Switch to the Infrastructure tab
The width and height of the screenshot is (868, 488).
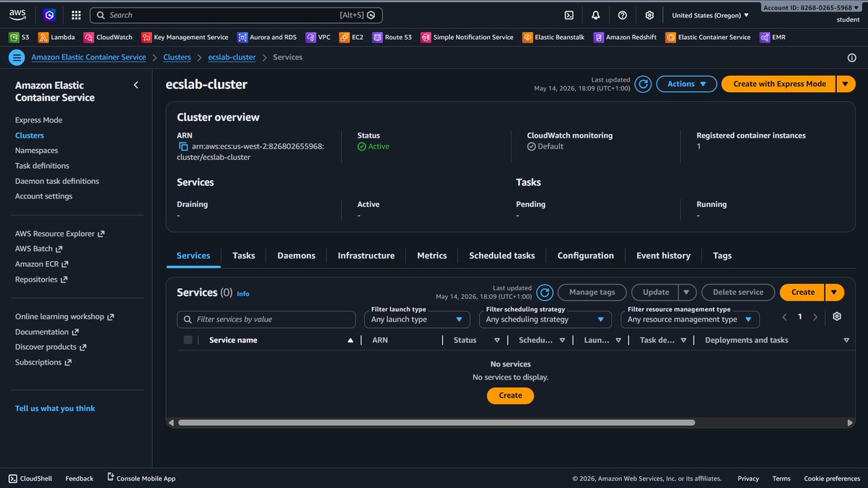[366, 256]
